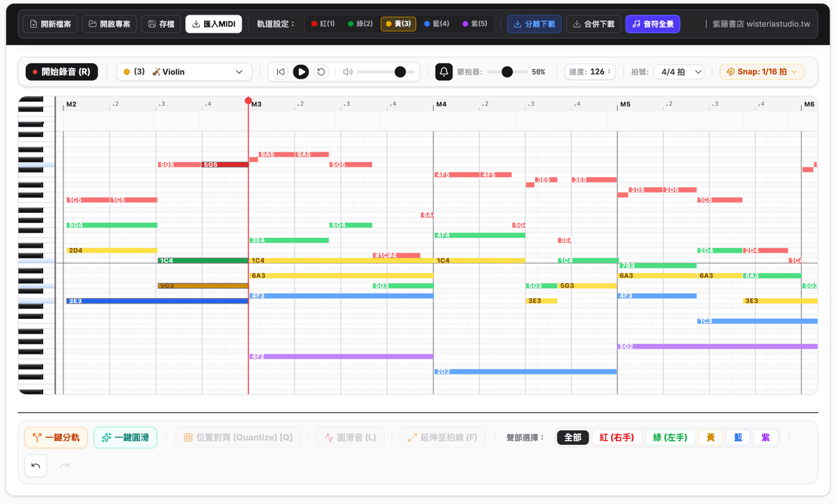836x504 pixels.
Task: Click the 開始錄音 (R) record button
Action: tap(62, 72)
